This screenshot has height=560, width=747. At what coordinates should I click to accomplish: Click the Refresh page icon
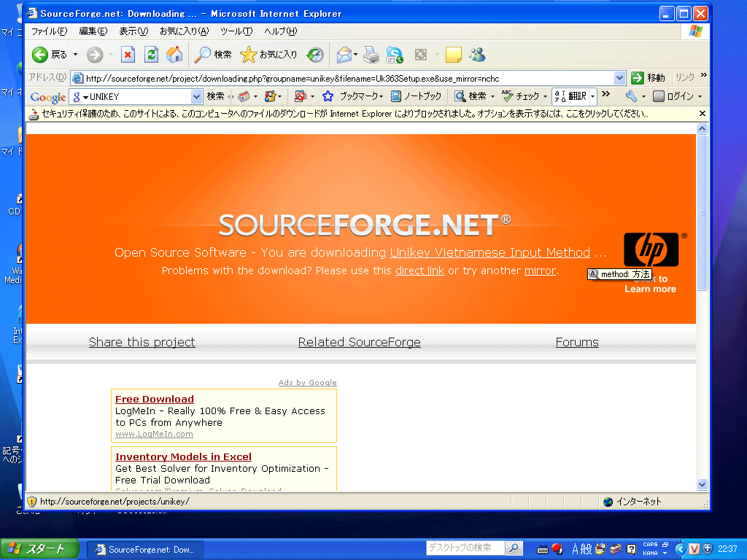[151, 55]
